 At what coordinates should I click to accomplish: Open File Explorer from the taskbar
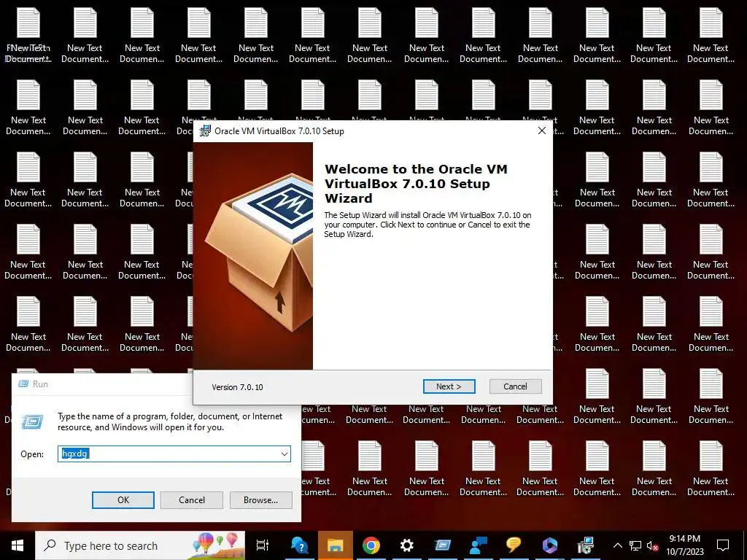click(x=336, y=545)
